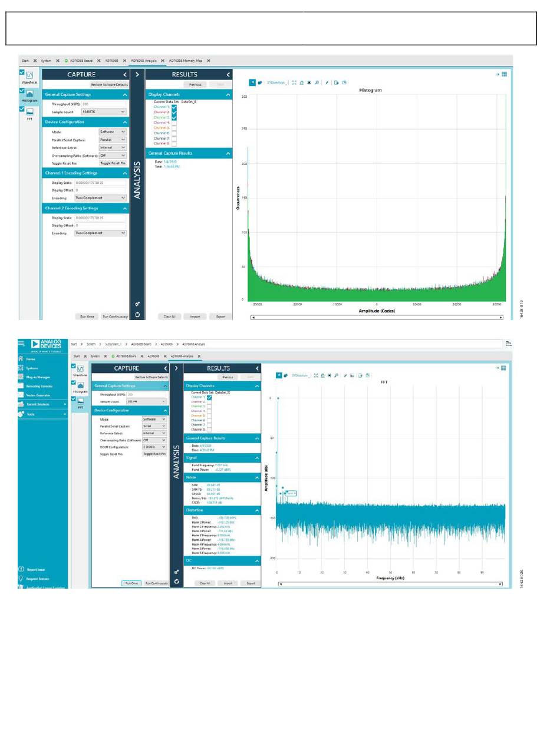Screen dimensions: 560x739
Task: Switch to AD7606B Memory Map tab
Action: coord(186,61)
